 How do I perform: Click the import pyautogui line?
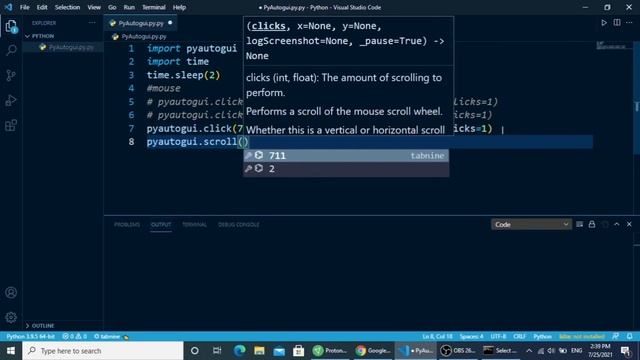192,49
